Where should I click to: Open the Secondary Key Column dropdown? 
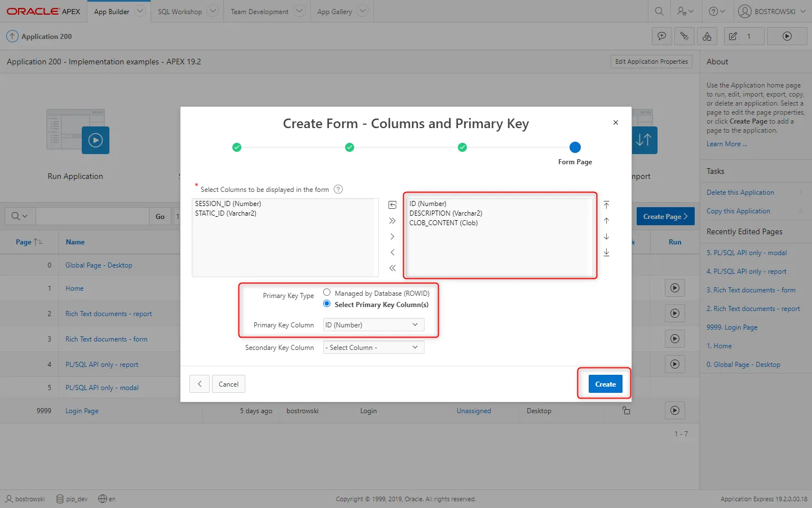pos(373,348)
